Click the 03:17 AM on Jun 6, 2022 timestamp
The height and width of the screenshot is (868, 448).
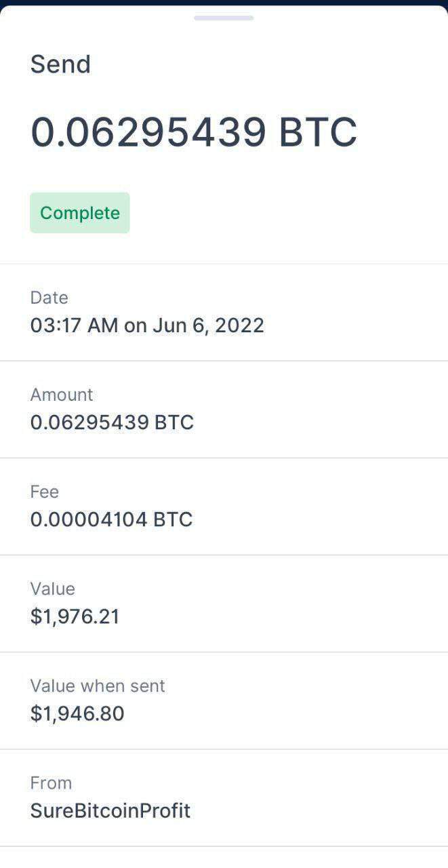[x=147, y=325]
